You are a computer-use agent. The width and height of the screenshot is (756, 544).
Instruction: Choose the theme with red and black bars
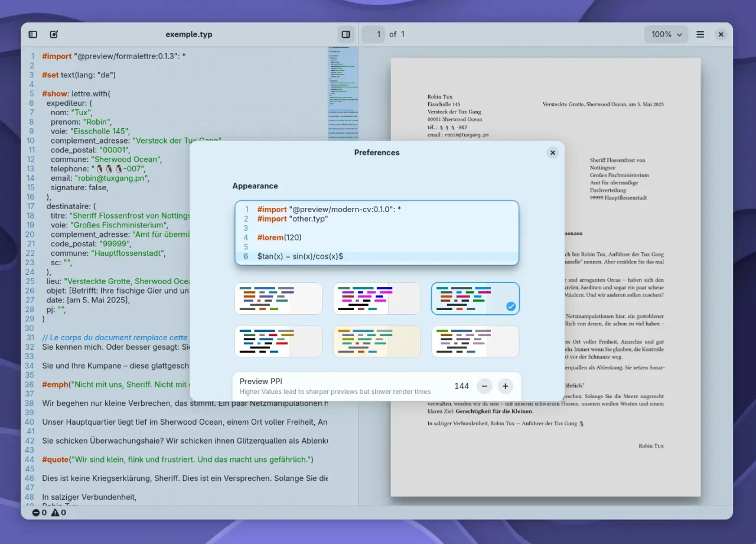click(278, 341)
